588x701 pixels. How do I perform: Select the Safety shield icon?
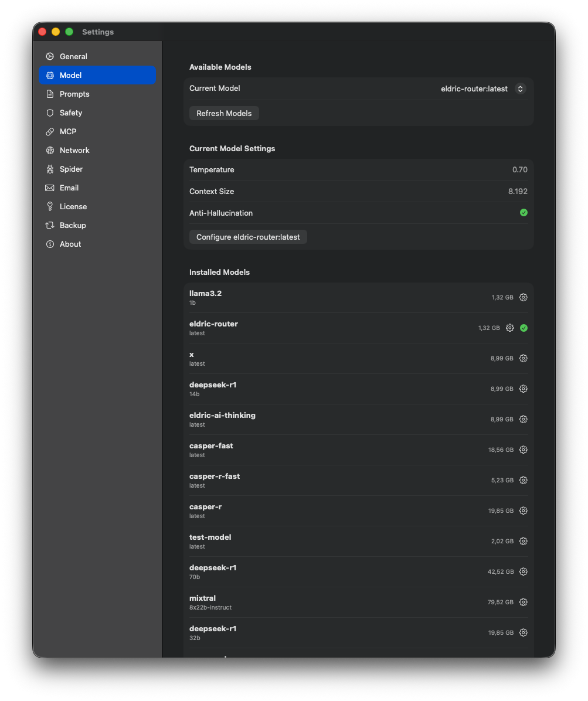click(50, 113)
